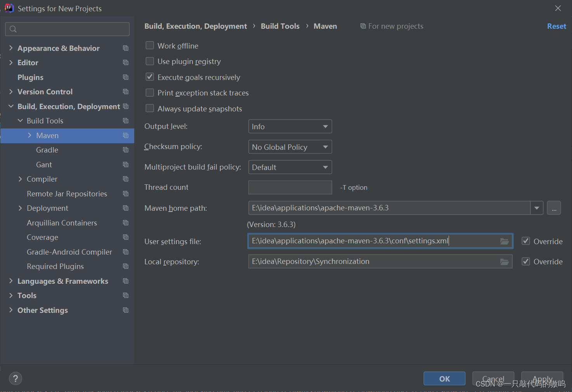Expand the Maven tree node
572x392 pixels.
pos(29,135)
